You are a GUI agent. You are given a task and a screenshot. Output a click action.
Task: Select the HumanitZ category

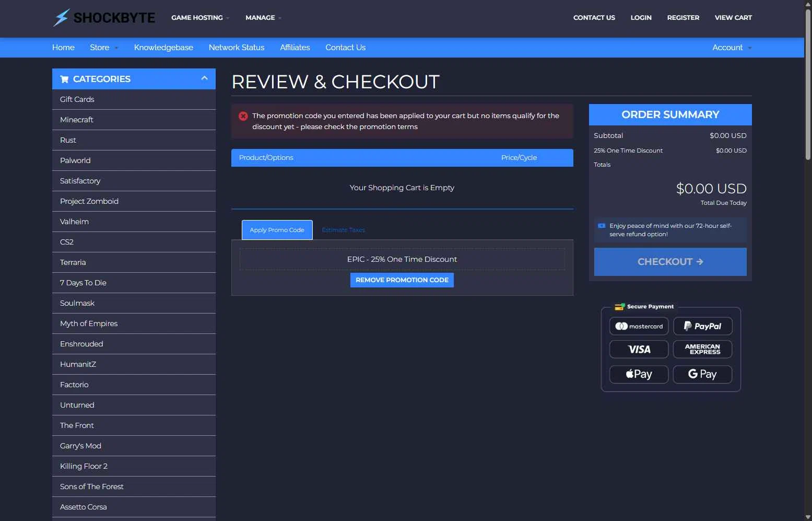[134, 364]
